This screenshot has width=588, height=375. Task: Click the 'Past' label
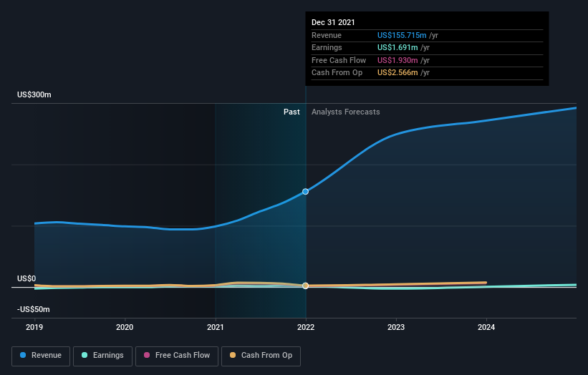(x=291, y=112)
